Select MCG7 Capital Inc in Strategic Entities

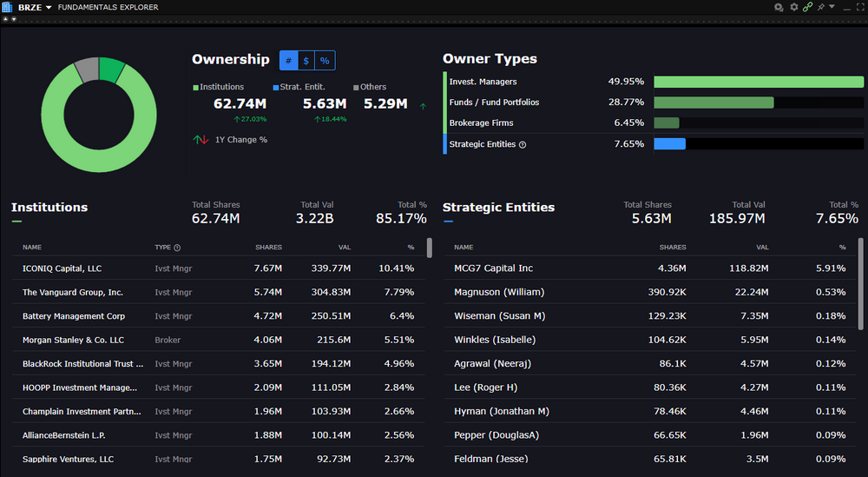coord(493,268)
